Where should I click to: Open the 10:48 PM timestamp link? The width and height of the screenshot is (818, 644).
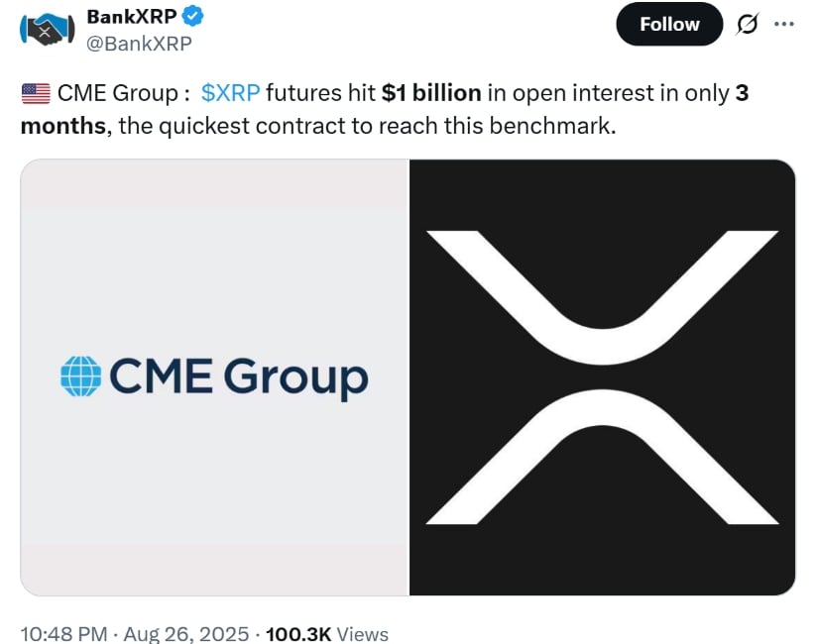(63, 634)
